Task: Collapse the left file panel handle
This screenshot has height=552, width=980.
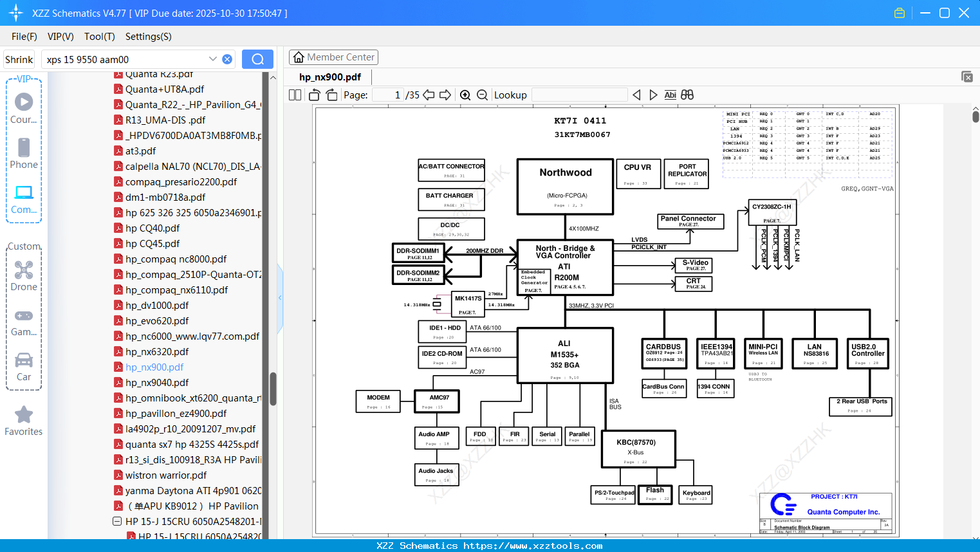Action: click(x=280, y=297)
